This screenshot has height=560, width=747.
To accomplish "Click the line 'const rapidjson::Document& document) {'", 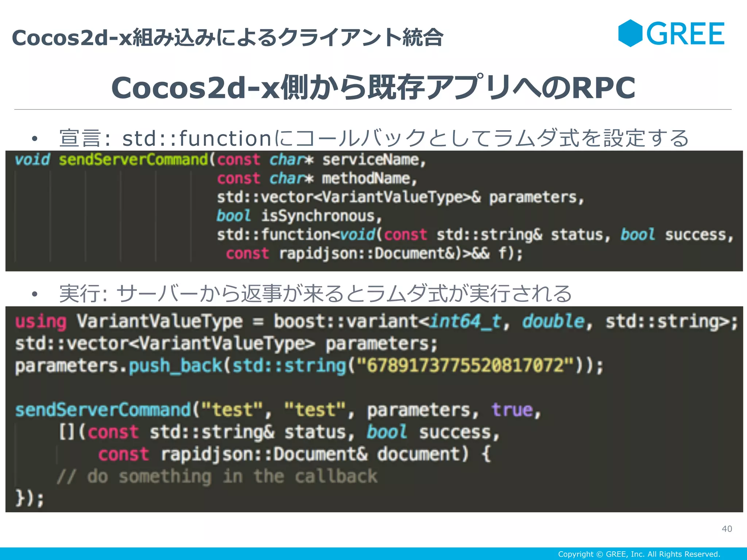I will pos(295,455).
